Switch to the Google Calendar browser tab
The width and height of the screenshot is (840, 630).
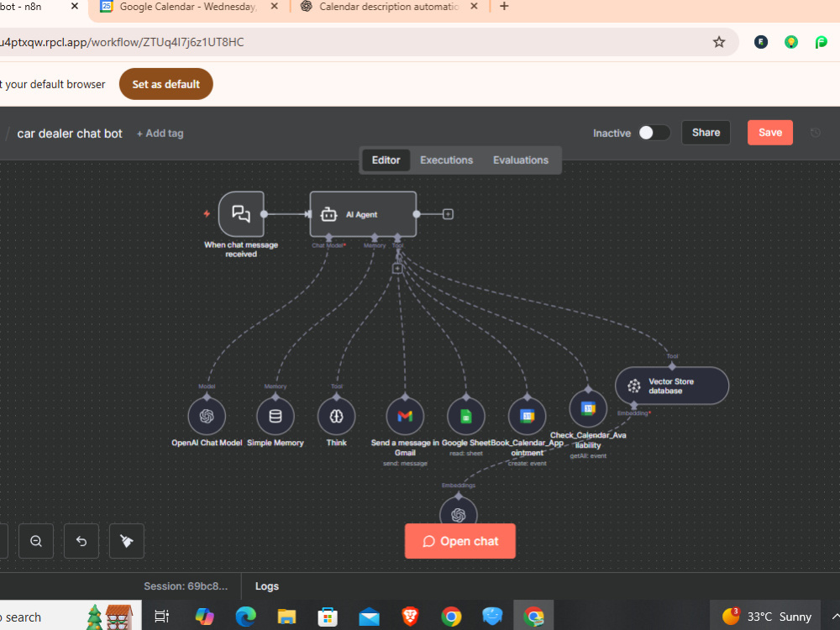click(188, 7)
